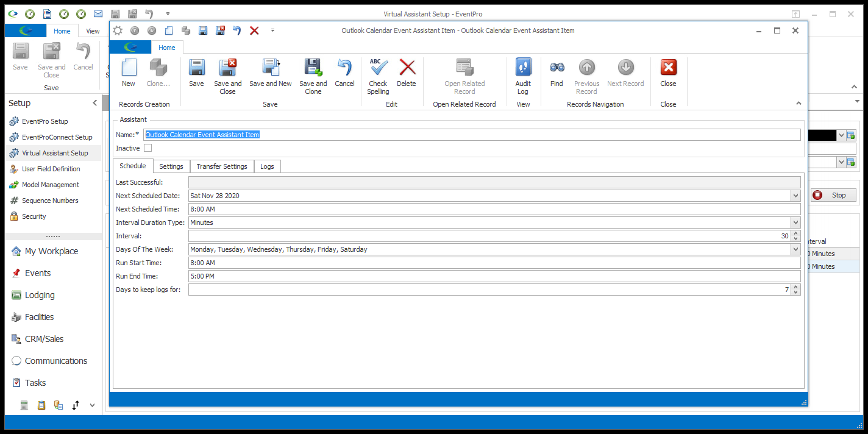Click Open Related Record in the ribbon

point(464,76)
